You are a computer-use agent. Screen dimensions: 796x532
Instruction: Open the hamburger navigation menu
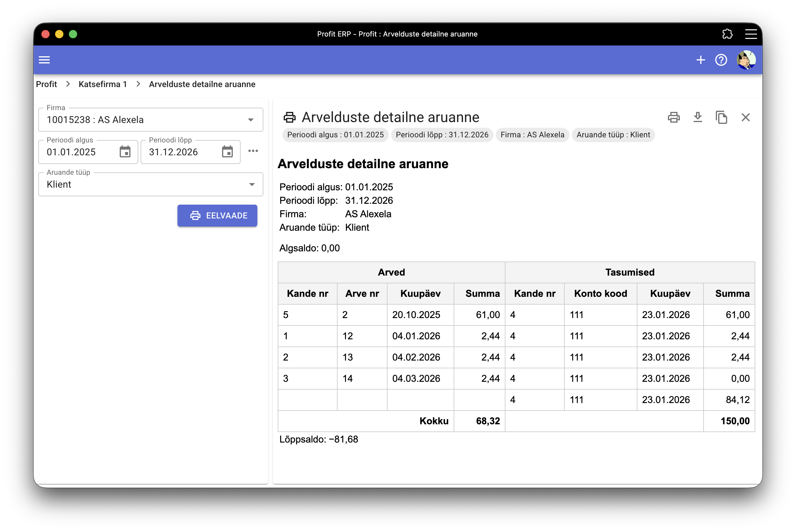click(45, 60)
